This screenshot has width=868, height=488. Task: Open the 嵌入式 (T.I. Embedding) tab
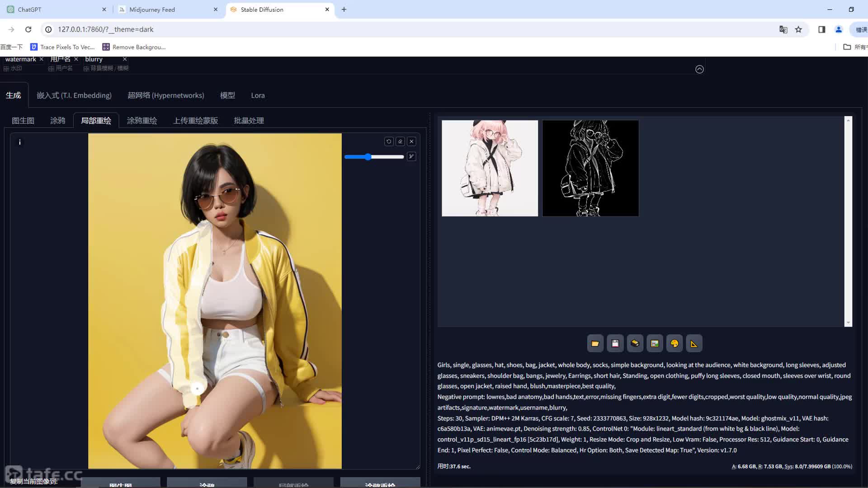pos(74,95)
